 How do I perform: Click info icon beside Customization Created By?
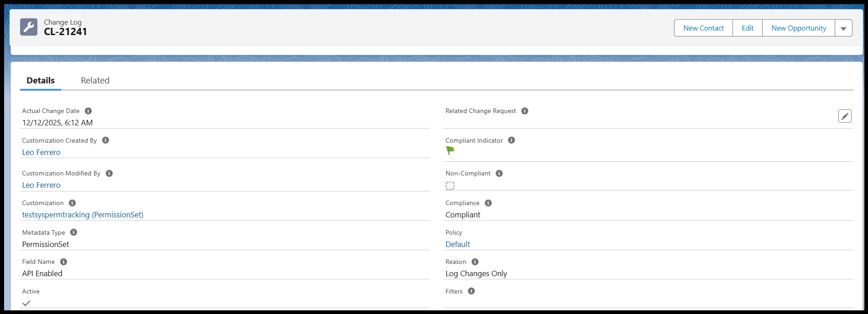click(105, 140)
